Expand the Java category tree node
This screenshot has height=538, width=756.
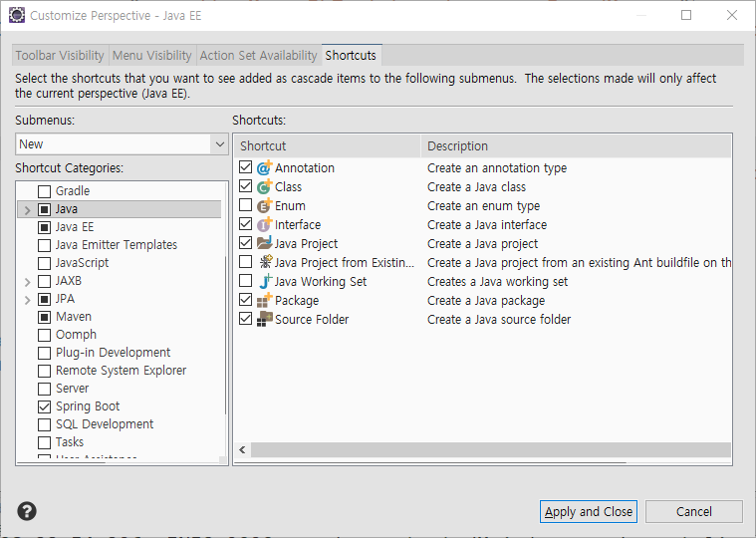[x=28, y=210]
